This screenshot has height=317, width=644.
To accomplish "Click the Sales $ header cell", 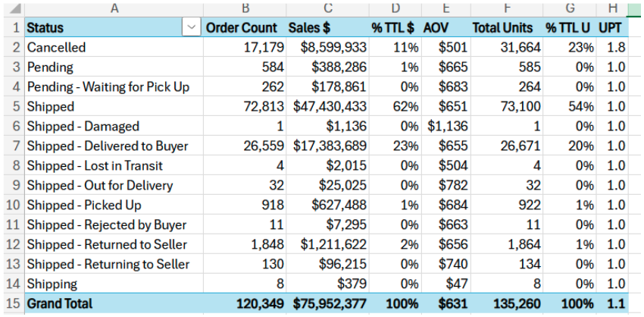I will click(x=327, y=27).
